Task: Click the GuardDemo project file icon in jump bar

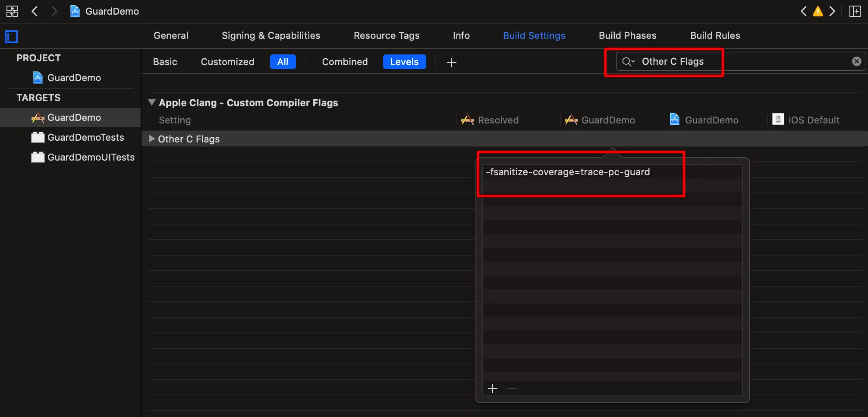Action: tap(75, 11)
